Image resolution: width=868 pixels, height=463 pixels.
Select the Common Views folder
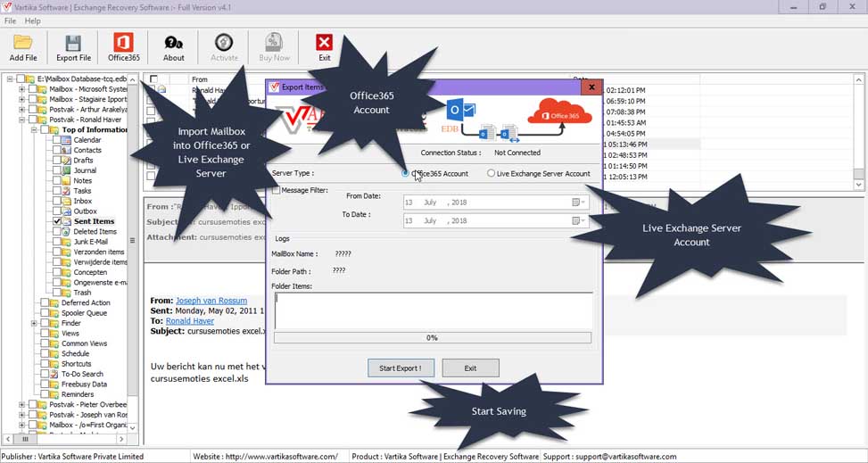tap(84, 343)
